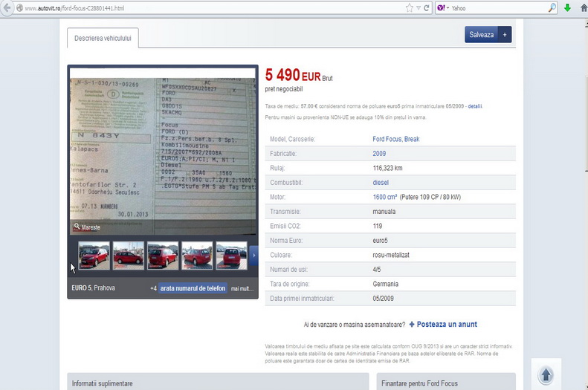Select the Descrierea vehiculului tab
588x390 pixels.
pos(103,38)
